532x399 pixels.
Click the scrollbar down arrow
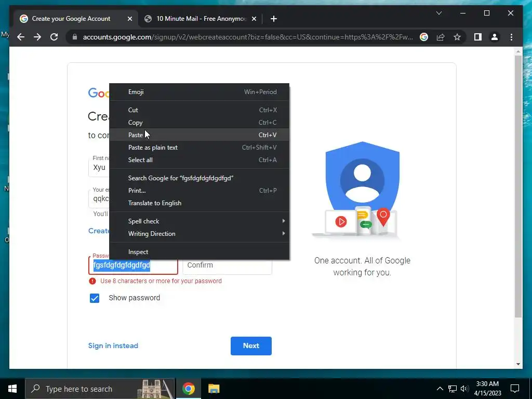point(518,364)
